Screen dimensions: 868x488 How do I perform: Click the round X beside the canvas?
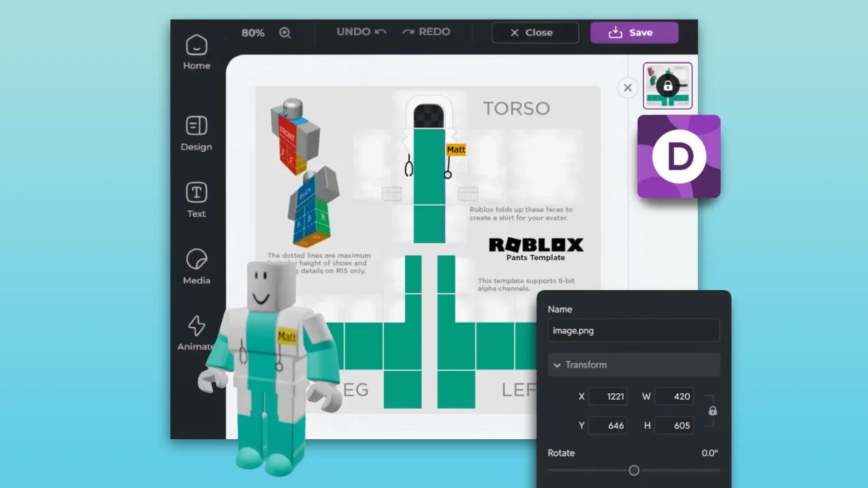click(x=627, y=87)
